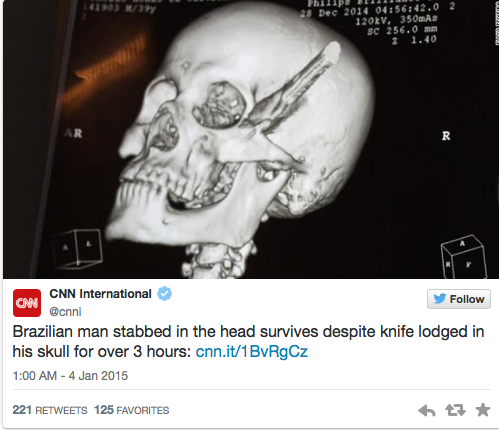Open the CNN International profile name
499x430 pixels.
pos(100,294)
